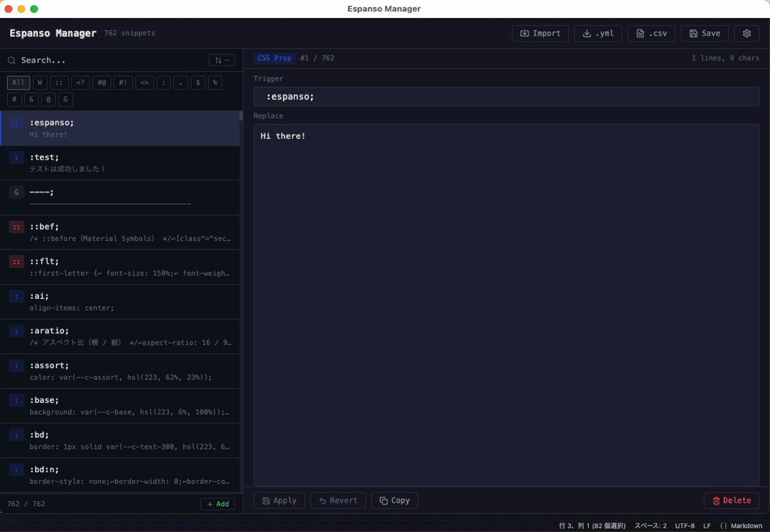
Task: Save all snippets
Action: point(705,33)
